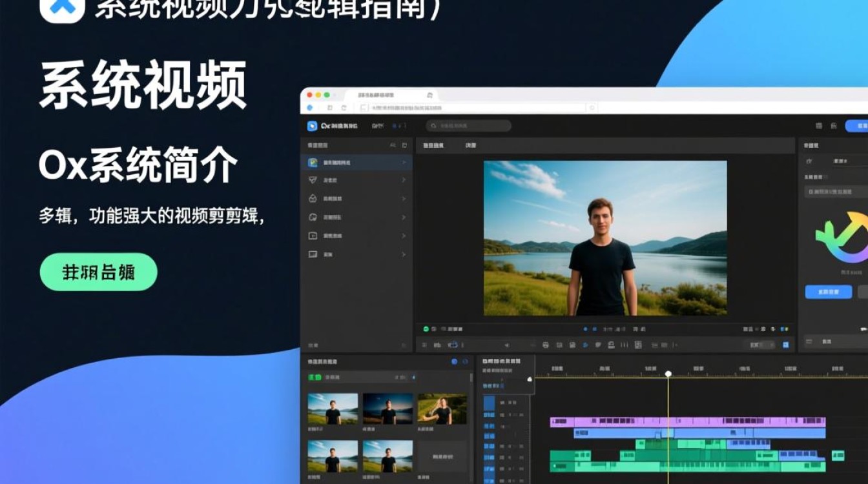Open the dropdown near the toolbar's right end
The width and height of the screenshot is (868, 484).
759,345
